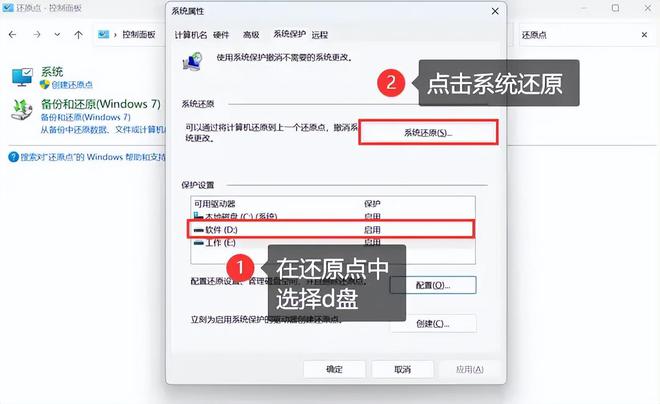Viewport: 660px width, 404px height.
Task: Open the 系统 heading link
Action: 52,72
